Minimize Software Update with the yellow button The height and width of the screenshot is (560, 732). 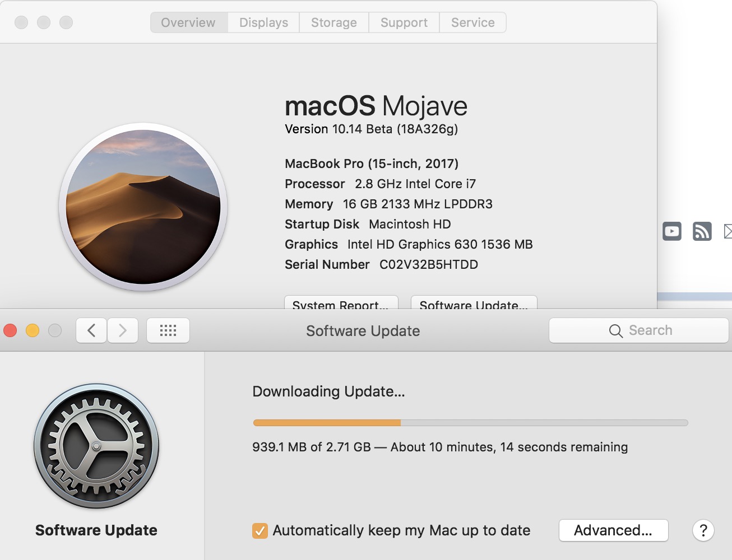33,330
